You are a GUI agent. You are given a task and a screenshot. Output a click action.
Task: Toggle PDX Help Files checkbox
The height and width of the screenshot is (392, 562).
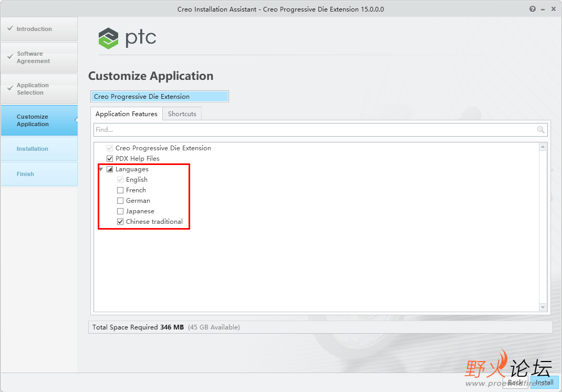[110, 159]
